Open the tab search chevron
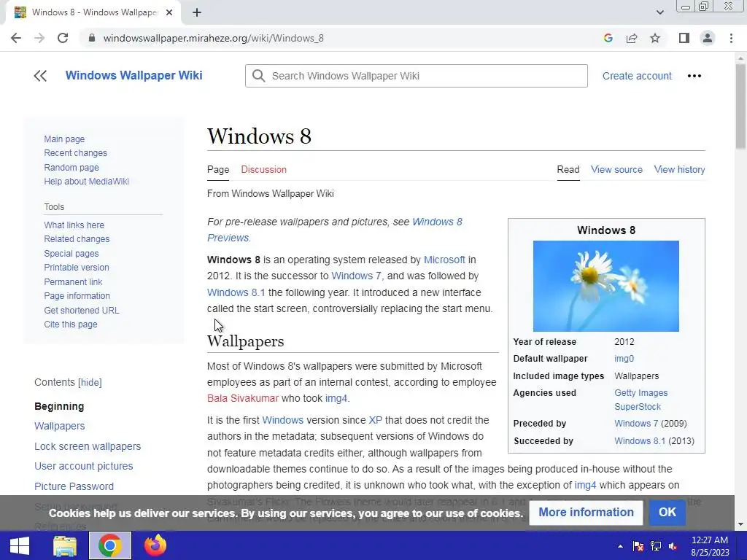This screenshot has width=747, height=560. coord(659,12)
